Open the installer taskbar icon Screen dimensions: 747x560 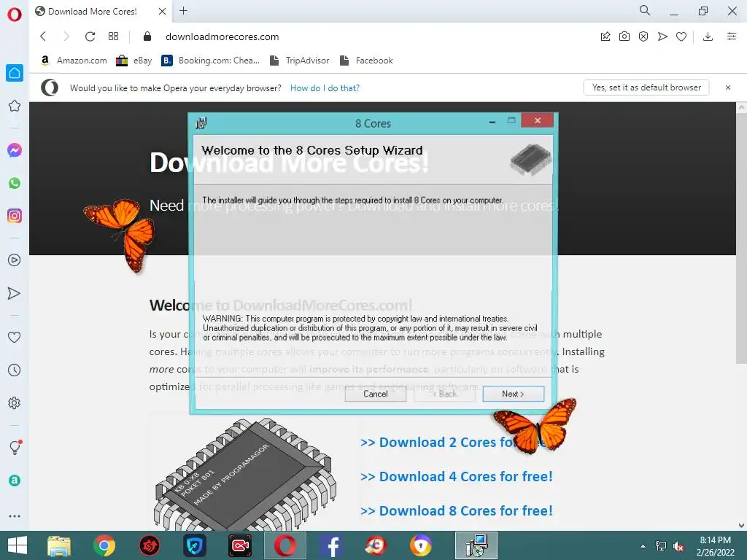[476, 545]
